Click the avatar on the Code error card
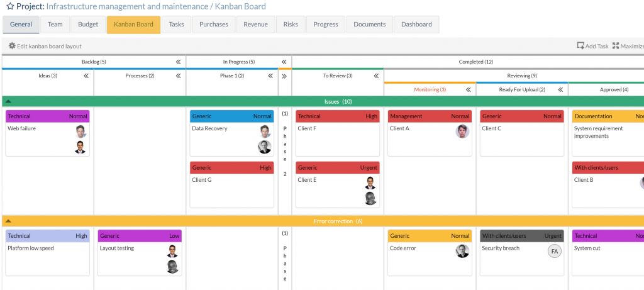This screenshot has height=290, width=644. tap(462, 251)
